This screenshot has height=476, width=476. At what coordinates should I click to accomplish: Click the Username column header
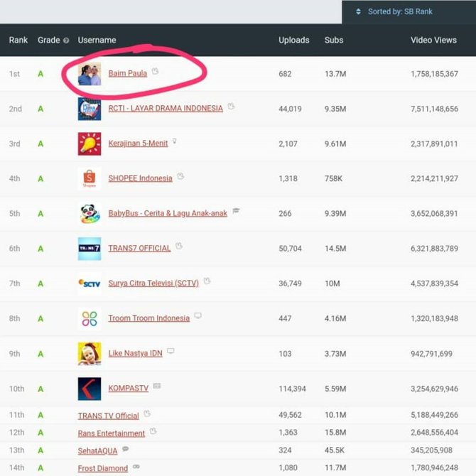[x=97, y=40]
